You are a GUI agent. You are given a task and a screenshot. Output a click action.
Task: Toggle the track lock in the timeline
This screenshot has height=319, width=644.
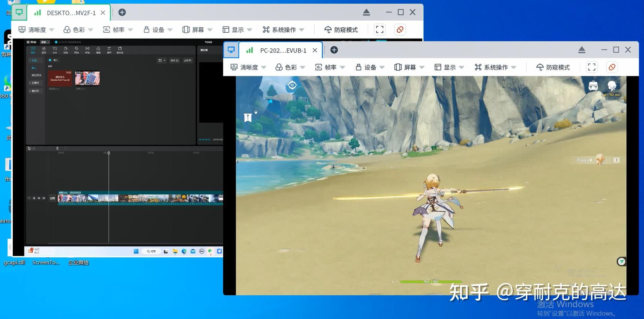pyautogui.click(x=34, y=198)
